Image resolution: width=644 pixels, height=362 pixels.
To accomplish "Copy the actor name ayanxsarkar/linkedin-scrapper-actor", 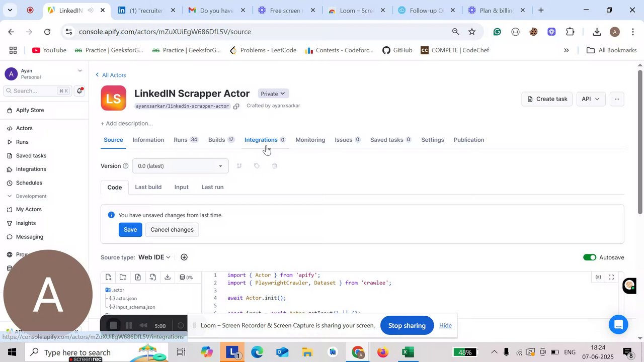I will [236, 106].
